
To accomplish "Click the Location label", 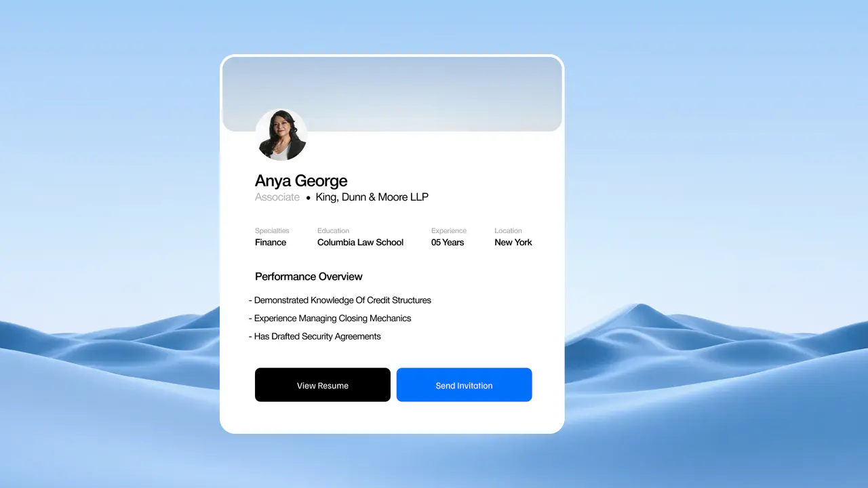I will (509, 231).
